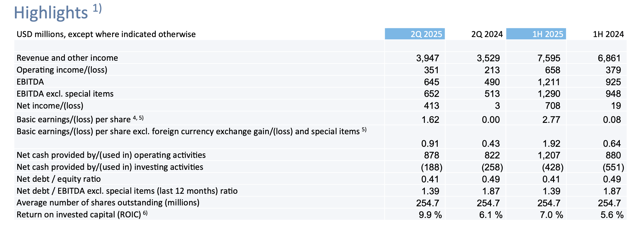
Task: Select the 2Q 2024 column header
Action: (487, 34)
